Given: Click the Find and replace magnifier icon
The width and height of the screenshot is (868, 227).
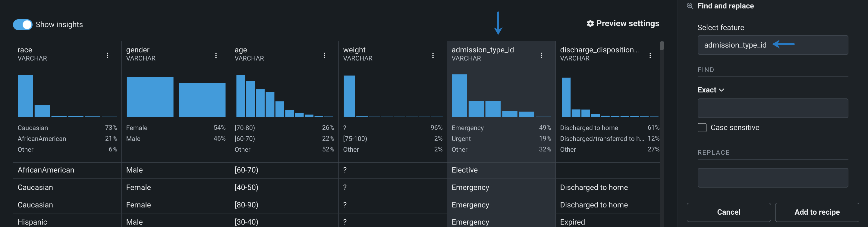Looking at the screenshot, I should [x=690, y=6].
